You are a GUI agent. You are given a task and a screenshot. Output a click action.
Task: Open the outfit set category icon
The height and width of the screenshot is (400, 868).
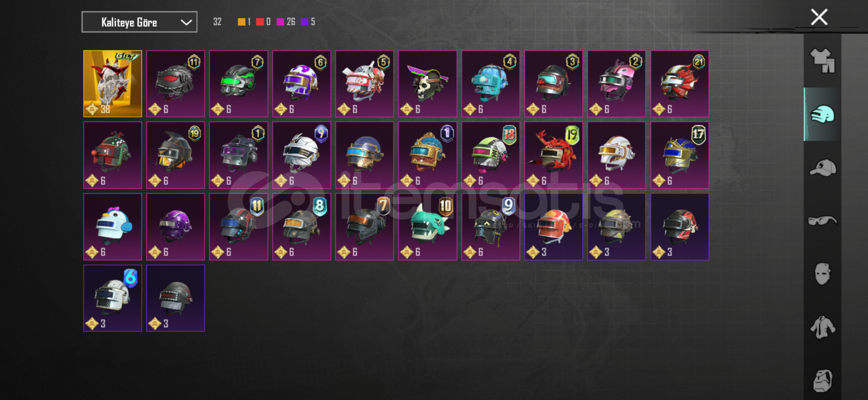822,61
